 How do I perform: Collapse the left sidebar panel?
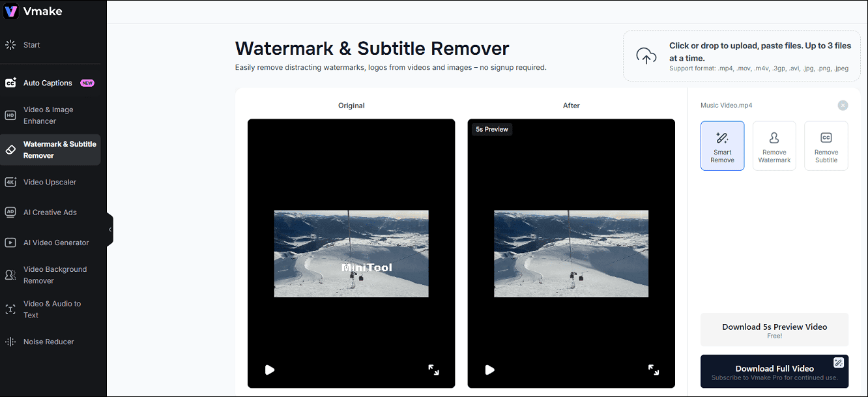click(x=110, y=229)
